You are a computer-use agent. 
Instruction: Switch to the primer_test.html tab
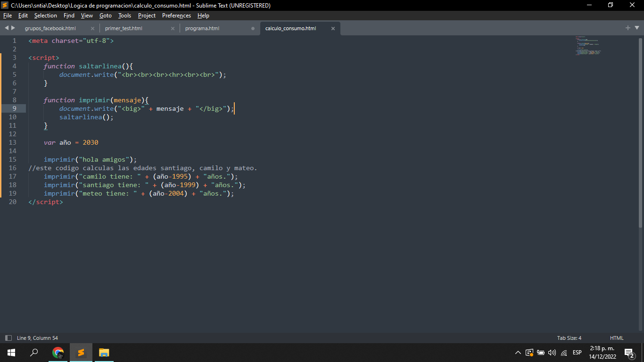(x=124, y=28)
